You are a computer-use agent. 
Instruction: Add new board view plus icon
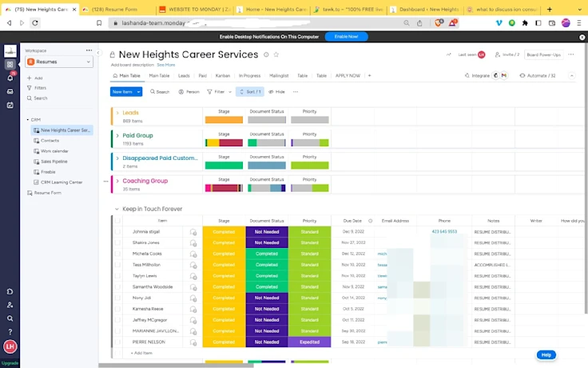click(369, 75)
